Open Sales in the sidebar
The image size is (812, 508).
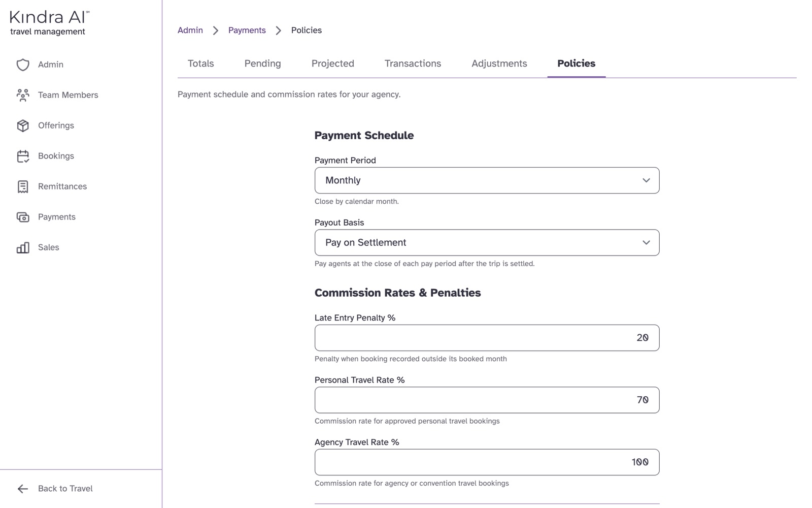click(x=48, y=247)
